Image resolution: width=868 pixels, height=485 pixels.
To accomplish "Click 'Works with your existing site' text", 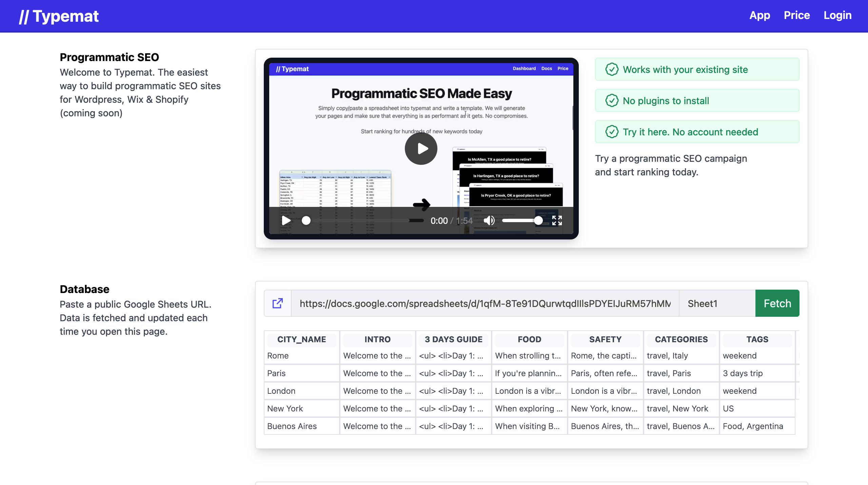I will point(685,70).
